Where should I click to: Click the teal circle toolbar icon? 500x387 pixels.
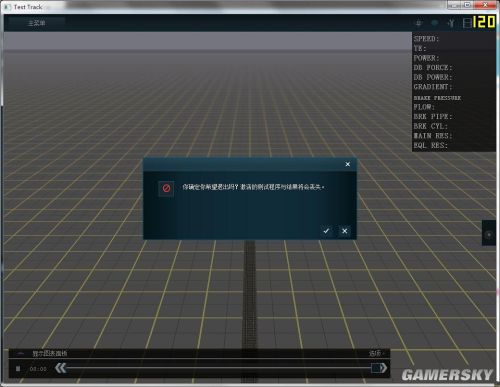(x=435, y=23)
